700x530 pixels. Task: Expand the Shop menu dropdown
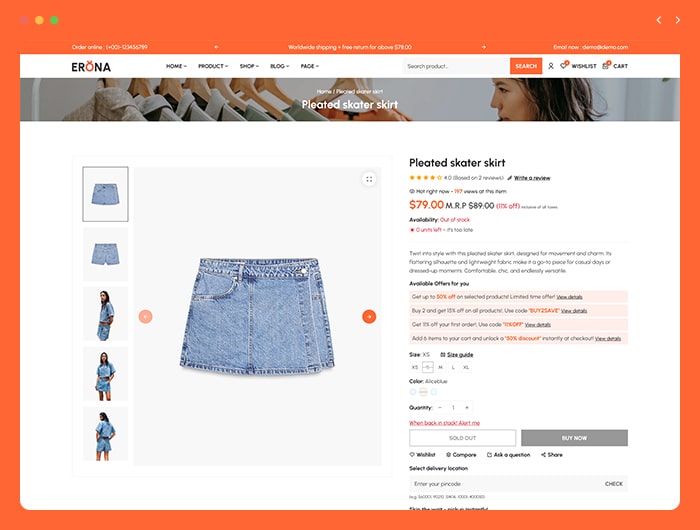[x=249, y=66]
